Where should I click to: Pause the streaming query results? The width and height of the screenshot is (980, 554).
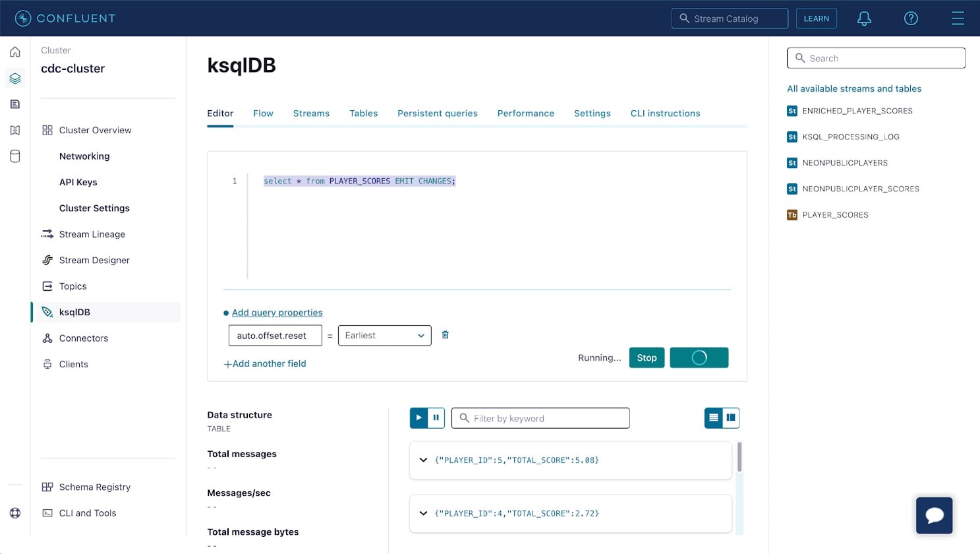tap(436, 417)
